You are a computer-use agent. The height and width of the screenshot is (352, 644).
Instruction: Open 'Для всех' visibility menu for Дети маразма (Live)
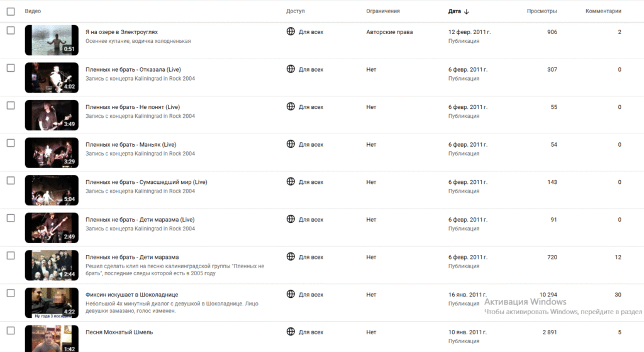(x=311, y=220)
